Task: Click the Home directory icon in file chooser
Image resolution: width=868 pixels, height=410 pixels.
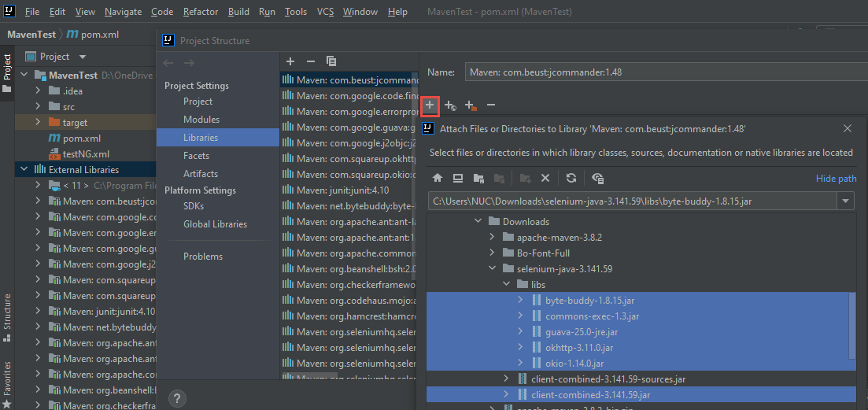Action: point(438,178)
